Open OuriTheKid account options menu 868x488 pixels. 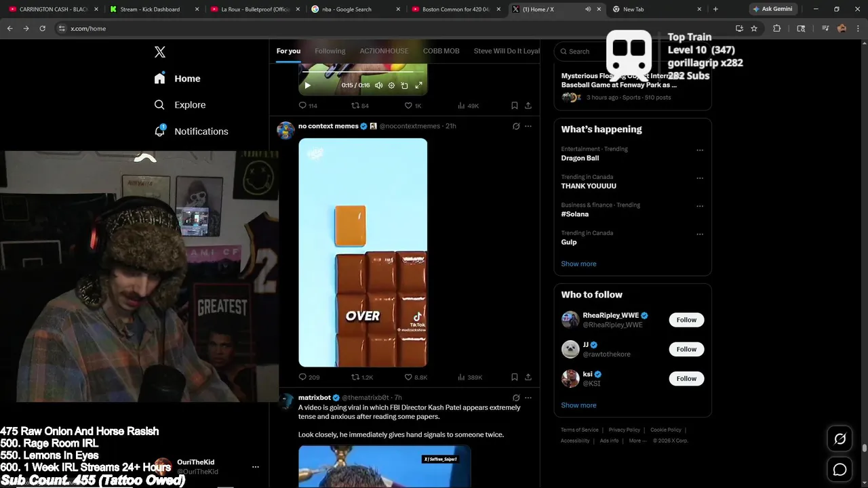[255, 467]
